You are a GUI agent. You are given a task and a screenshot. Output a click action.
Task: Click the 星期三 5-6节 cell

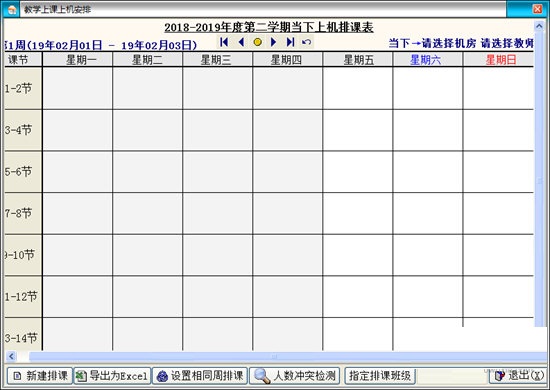tap(217, 172)
